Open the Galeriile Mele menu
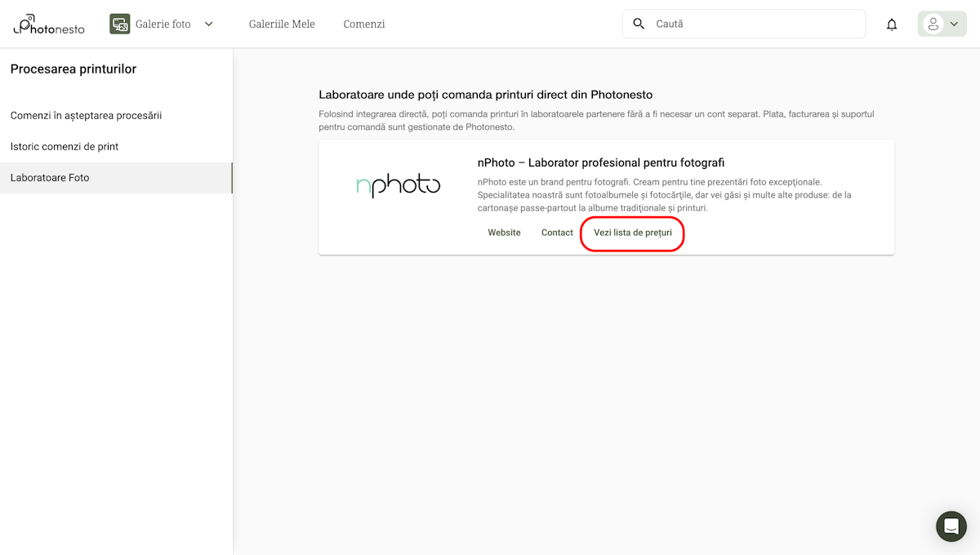 point(282,24)
